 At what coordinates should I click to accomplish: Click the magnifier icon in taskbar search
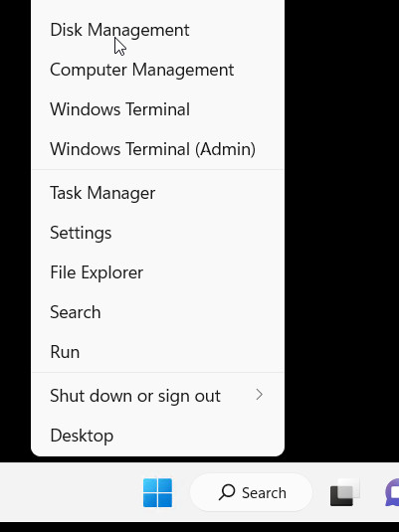pos(227,492)
